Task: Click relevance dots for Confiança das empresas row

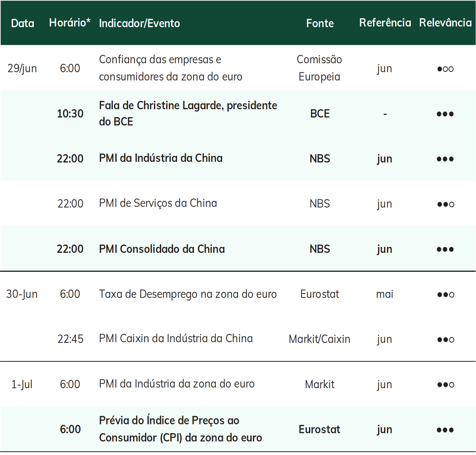Action: point(445,69)
